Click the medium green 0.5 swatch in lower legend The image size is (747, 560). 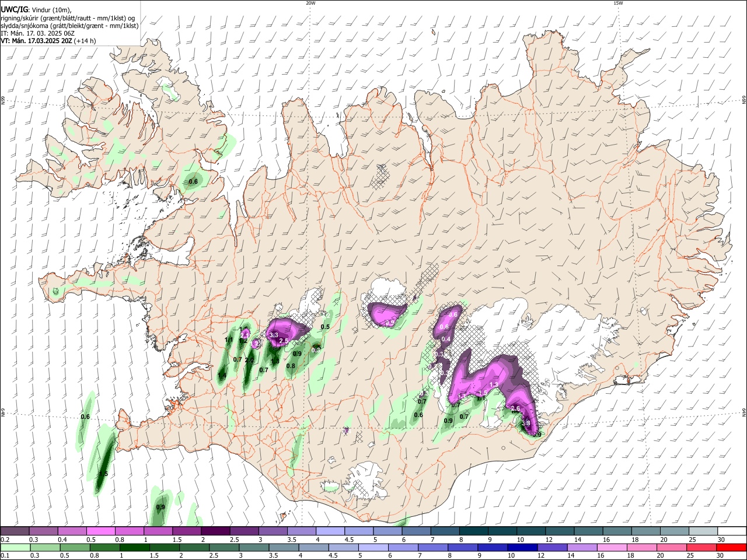(x=75, y=547)
